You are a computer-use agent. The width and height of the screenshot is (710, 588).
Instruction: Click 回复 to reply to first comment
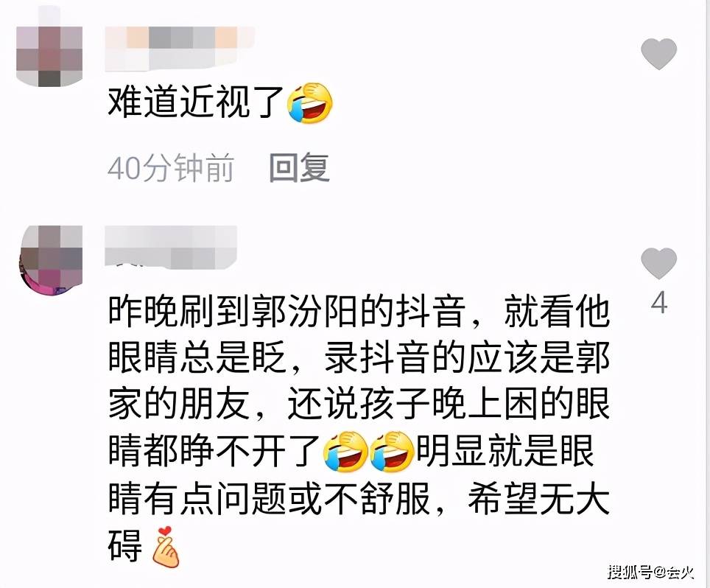(299, 168)
